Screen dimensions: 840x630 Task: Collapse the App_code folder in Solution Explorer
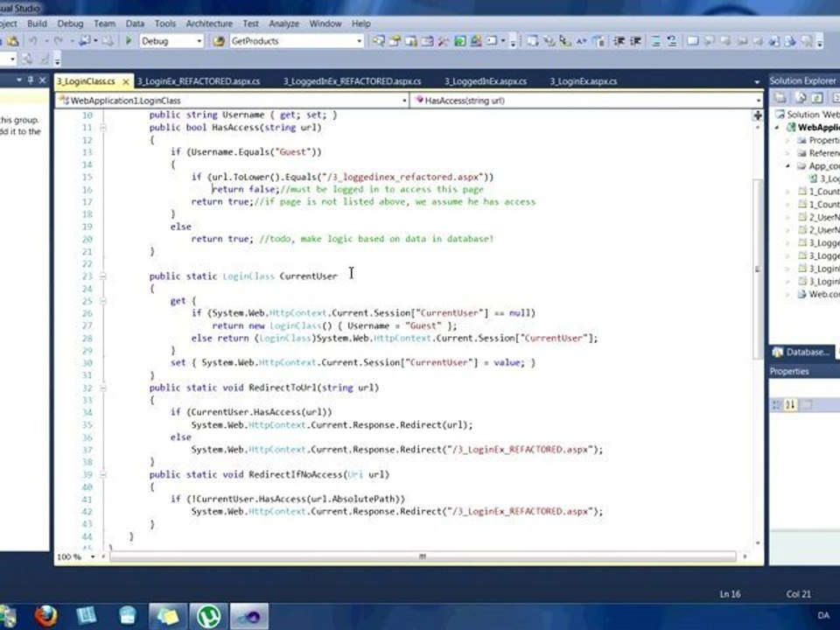(x=787, y=166)
